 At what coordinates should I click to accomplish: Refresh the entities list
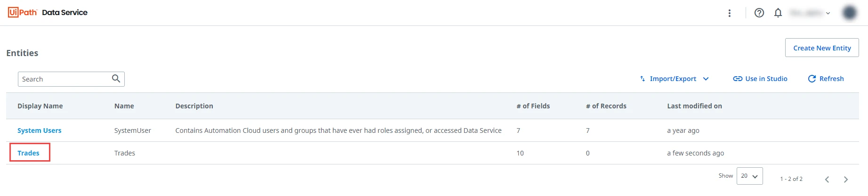[x=826, y=79]
